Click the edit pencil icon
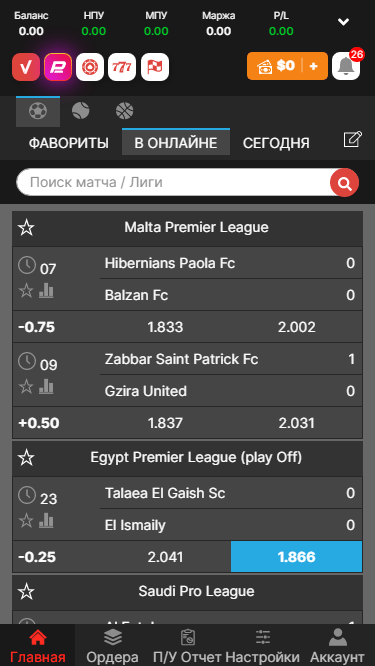Viewport: 375px width, 666px height. [352, 139]
